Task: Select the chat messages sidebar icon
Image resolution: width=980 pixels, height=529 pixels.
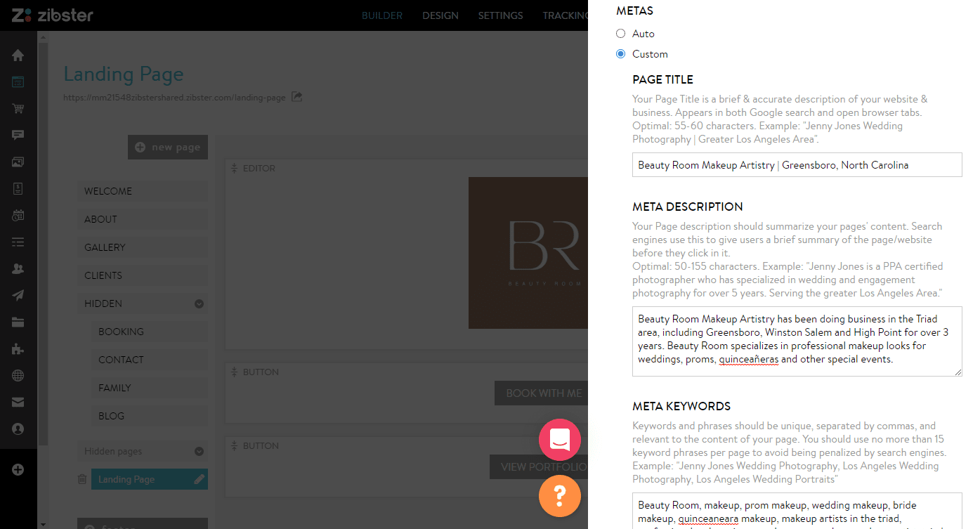Action: coord(18,134)
